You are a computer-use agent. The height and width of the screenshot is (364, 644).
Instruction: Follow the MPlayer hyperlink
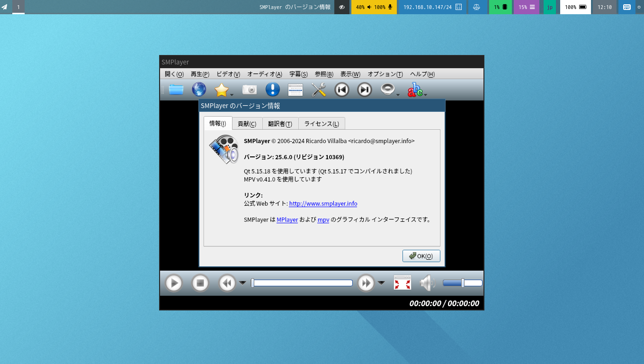(287, 219)
